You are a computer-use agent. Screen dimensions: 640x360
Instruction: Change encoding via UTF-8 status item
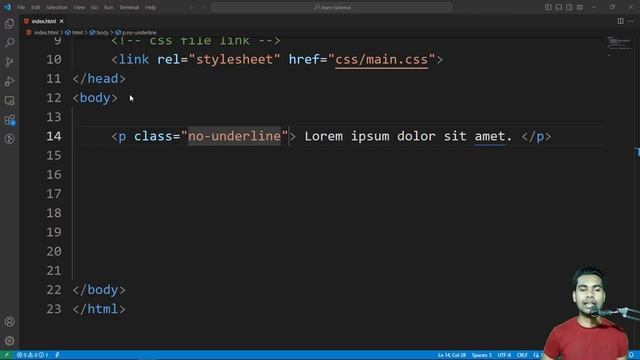point(504,355)
